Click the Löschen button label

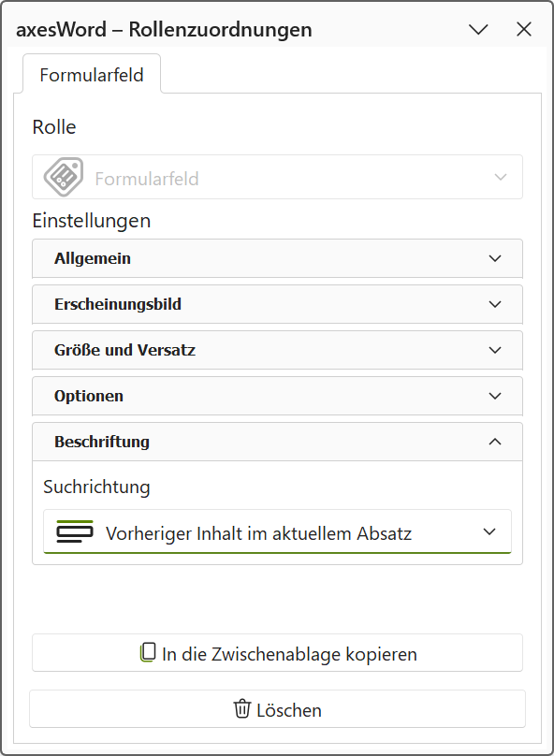[289, 710]
